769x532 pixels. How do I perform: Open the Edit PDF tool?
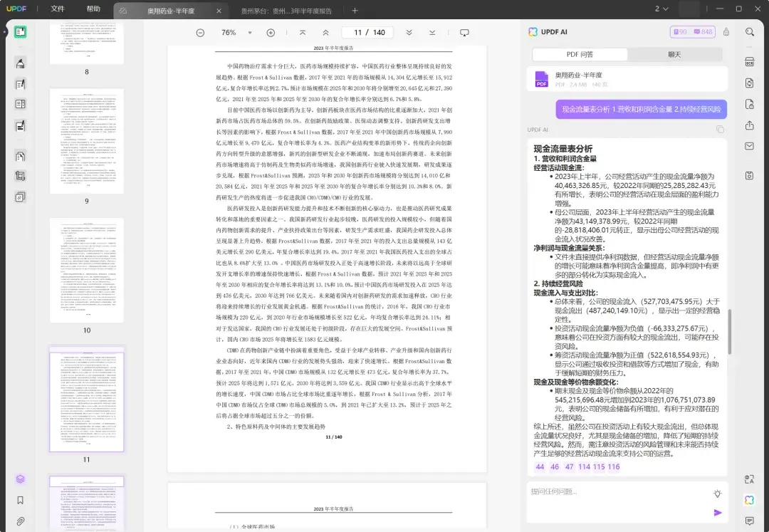[20, 84]
